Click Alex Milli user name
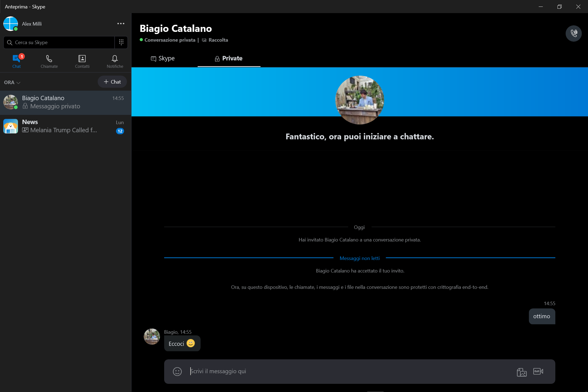Image resolution: width=588 pixels, height=392 pixels. (x=32, y=24)
